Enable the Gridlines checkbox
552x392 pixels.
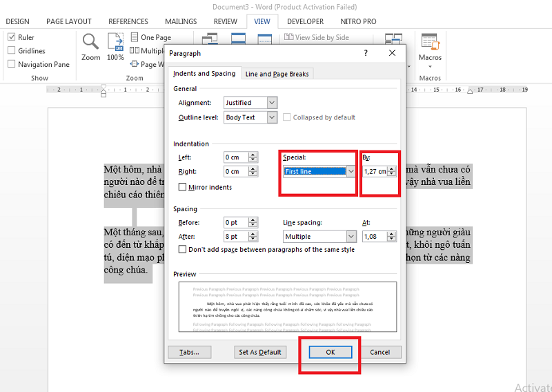(12, 50)
